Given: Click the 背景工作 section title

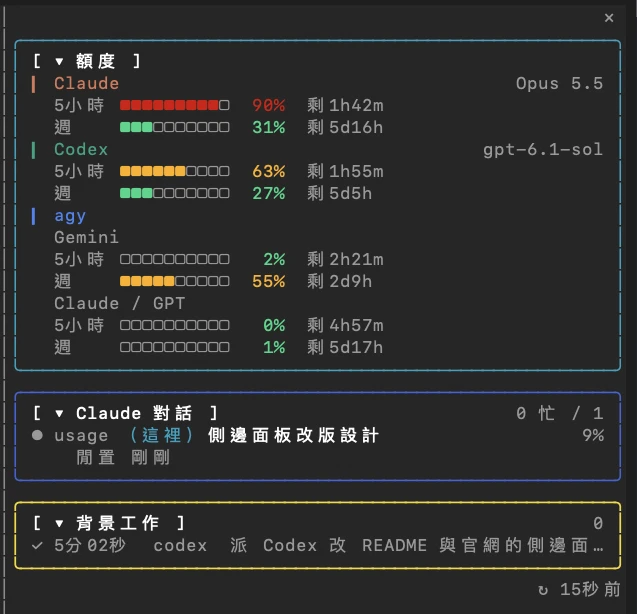Looking at the screenshot, I should pos(117,523).
